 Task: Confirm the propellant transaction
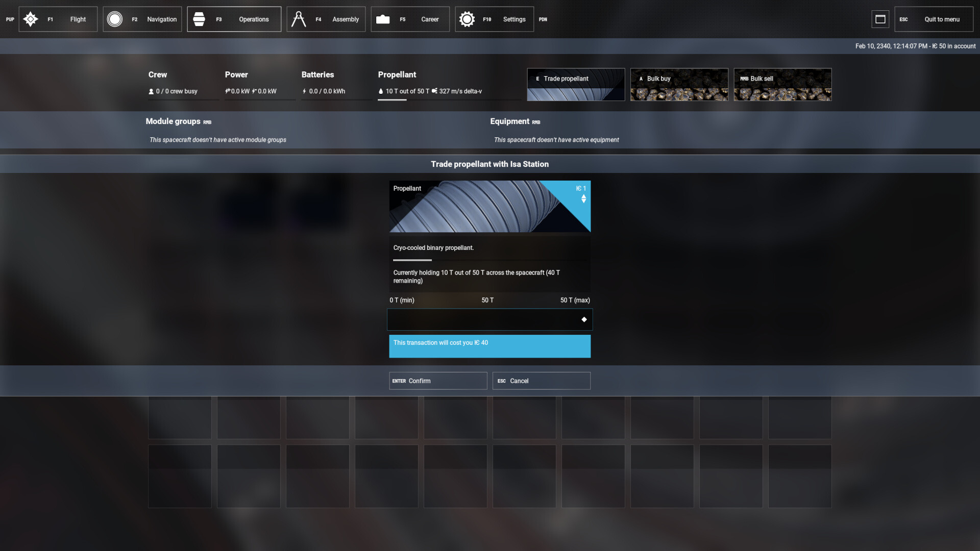click(x=437, y=381)
